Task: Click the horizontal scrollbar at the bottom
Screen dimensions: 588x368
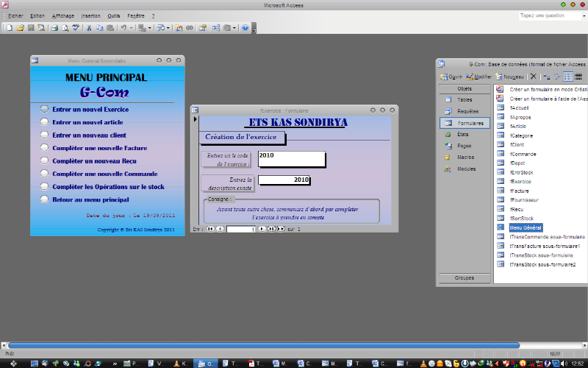Action: 265,344
